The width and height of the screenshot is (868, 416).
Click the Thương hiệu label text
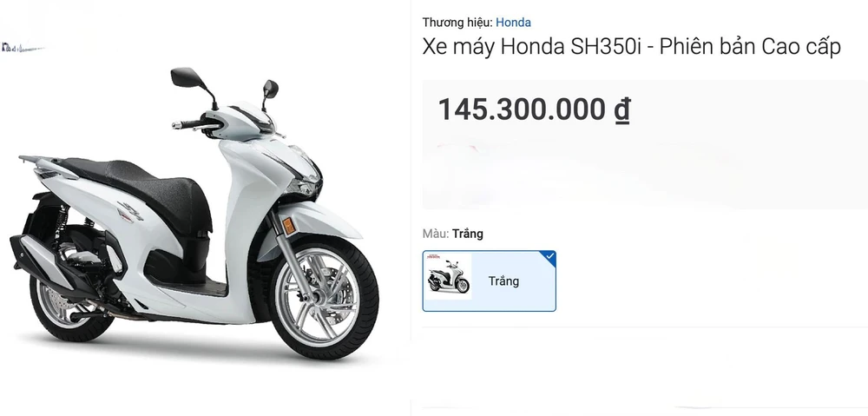(457, 23)
